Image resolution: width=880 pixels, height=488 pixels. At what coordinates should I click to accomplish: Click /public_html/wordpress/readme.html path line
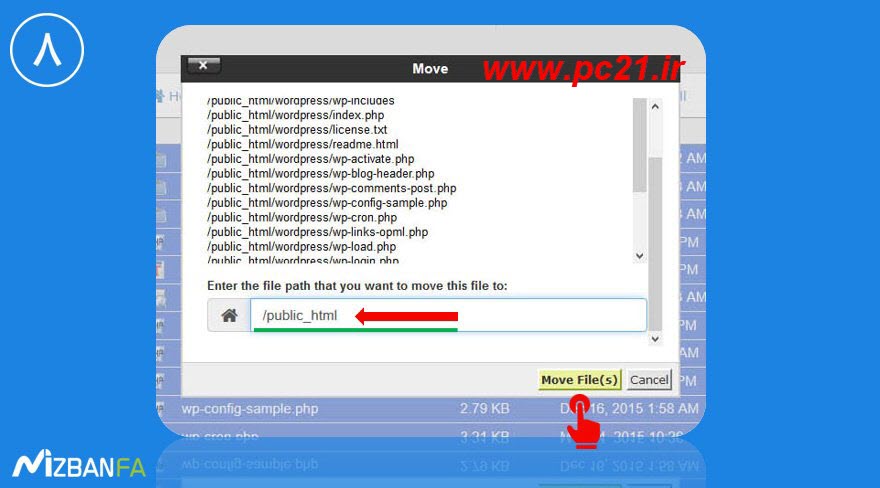(x=302, y=144)
